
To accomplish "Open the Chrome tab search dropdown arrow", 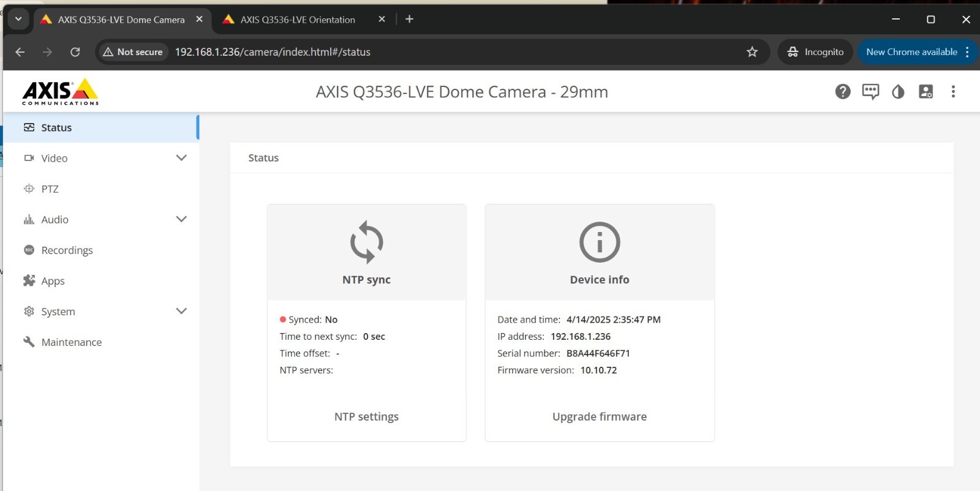I will (18, 19).
